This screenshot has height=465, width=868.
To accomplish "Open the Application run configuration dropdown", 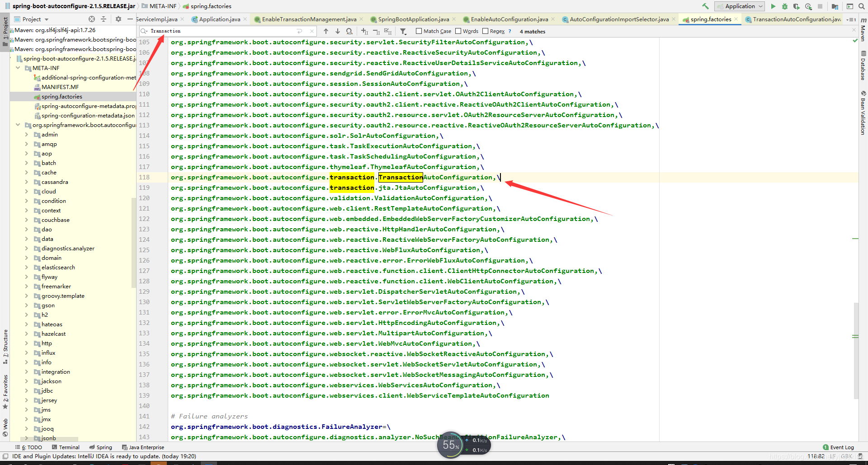I will (740, 6).
